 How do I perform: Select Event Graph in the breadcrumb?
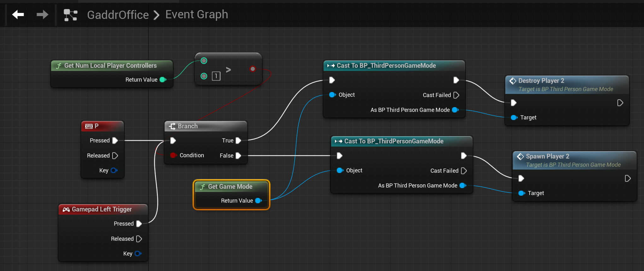click(x=196, y=14)
